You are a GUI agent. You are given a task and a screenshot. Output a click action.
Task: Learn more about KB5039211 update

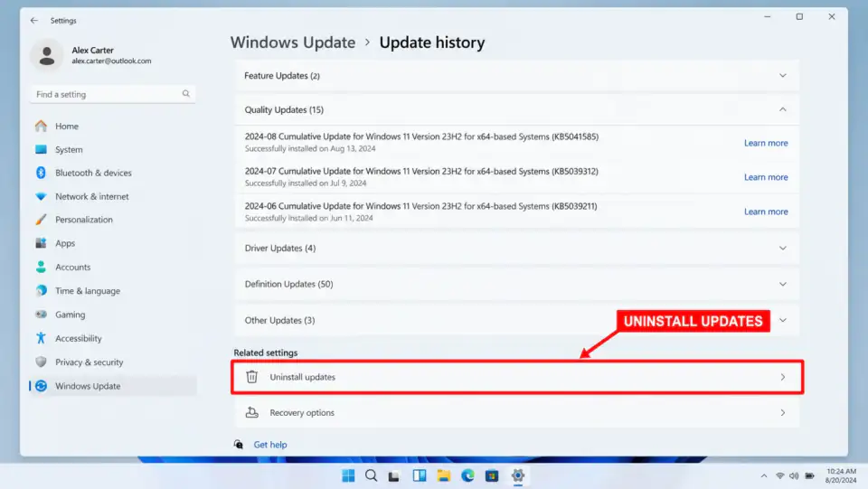(766, 212)
